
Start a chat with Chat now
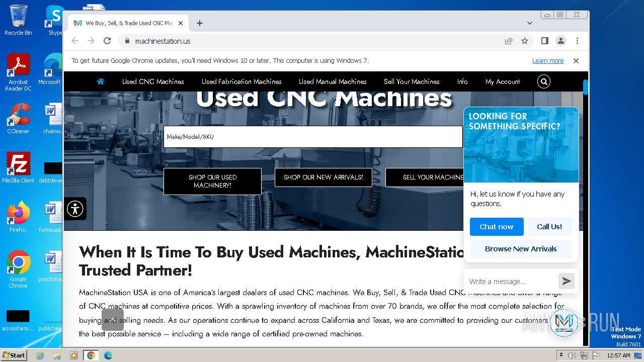pos(497,227)
